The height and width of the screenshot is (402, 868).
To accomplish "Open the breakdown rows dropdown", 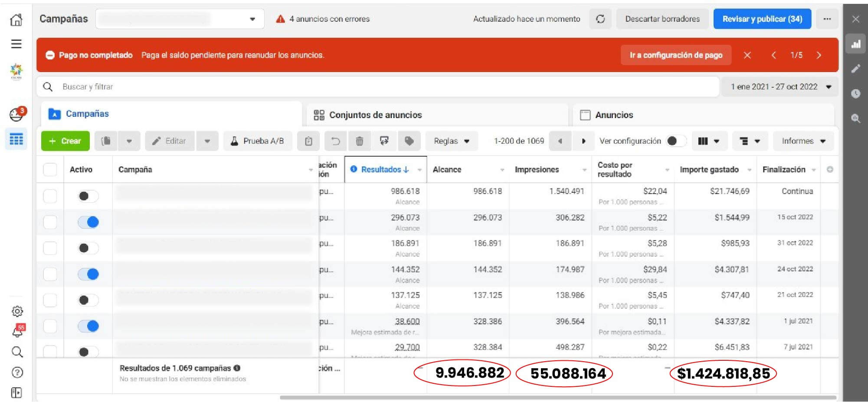I will point(750,141).
